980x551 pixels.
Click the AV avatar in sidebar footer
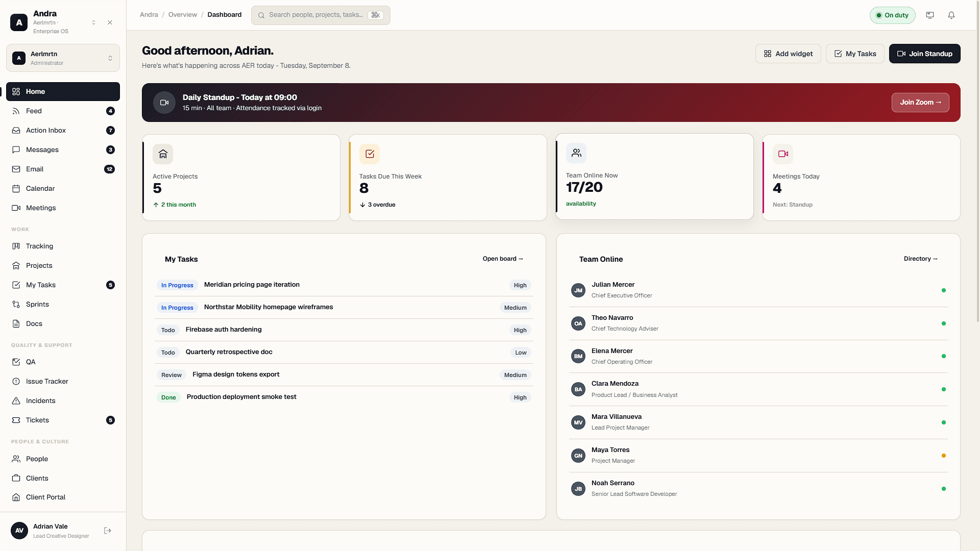(19, 531)
